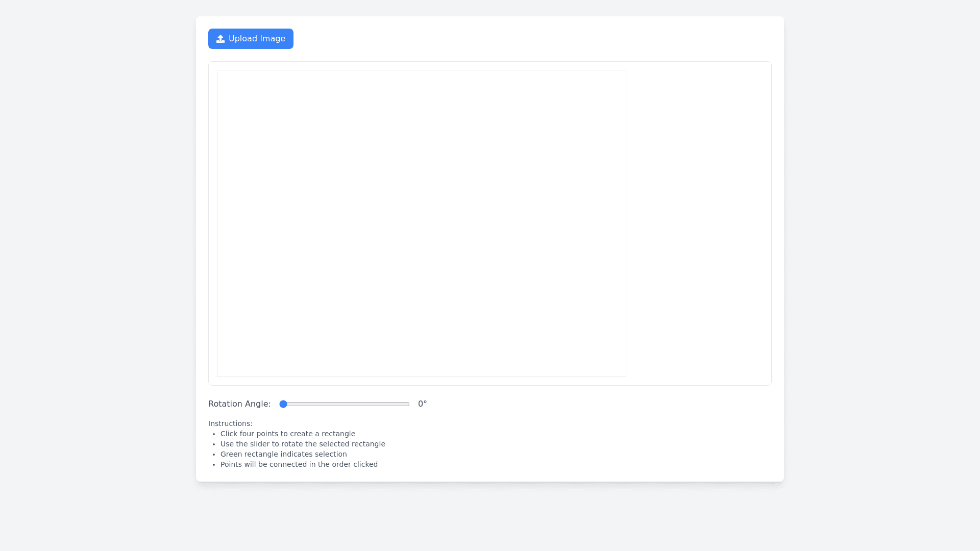Click the middle of the rotation slider track
This screenshot has width=980, height=551.
click(x=345, y=404)
